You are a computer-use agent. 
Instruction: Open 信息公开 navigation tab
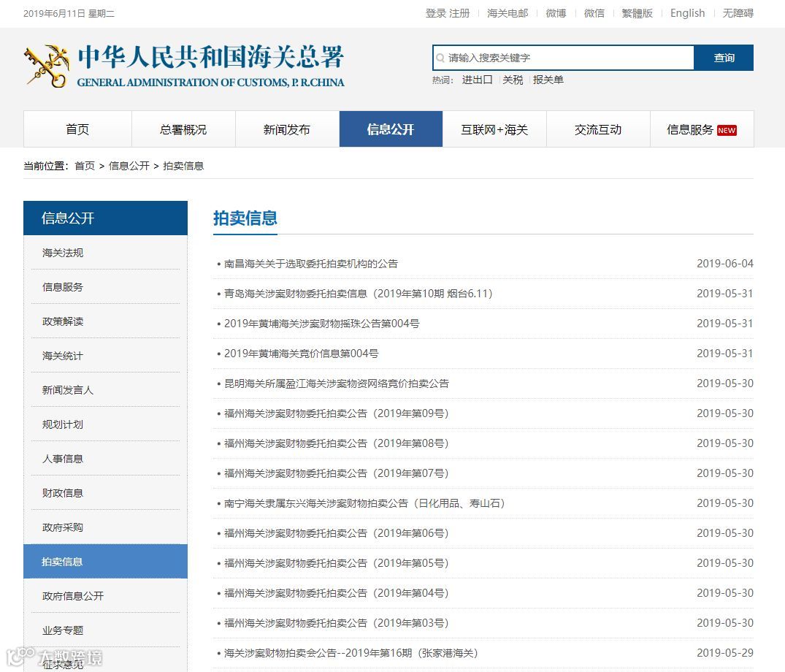coord(391,129)
